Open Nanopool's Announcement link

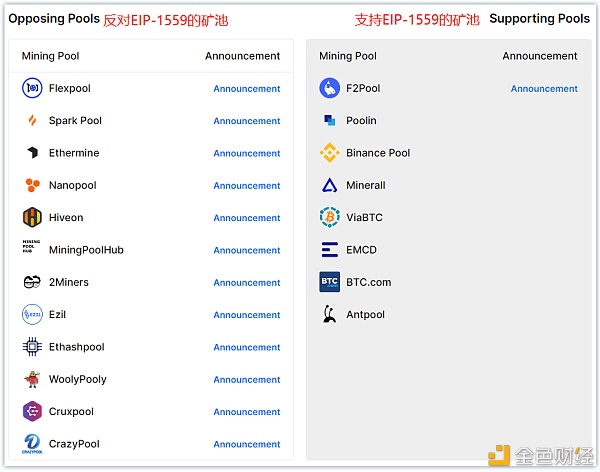point(247,185)
